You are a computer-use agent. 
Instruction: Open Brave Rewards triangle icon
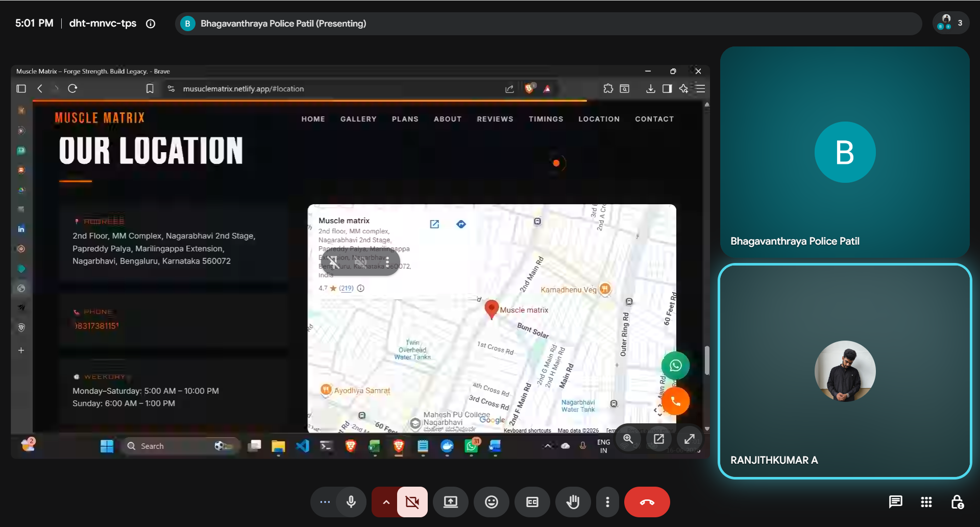(x=547, y=88)
